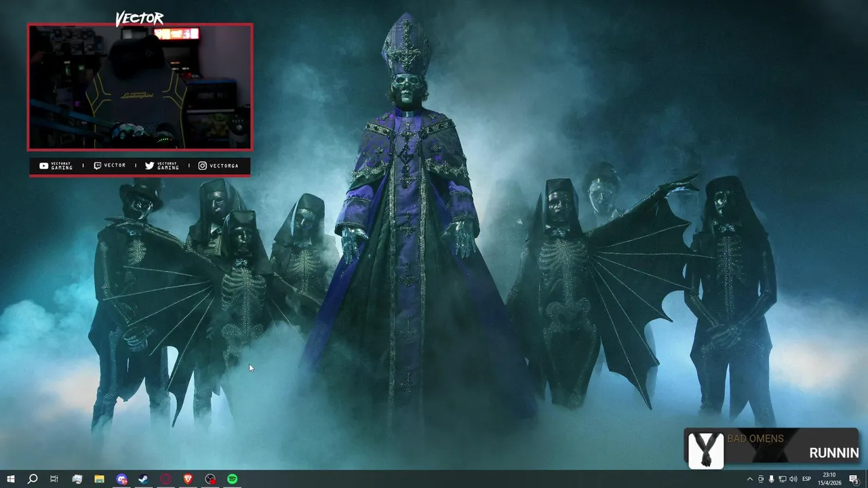The height and width of the screenshot is (488, 868).
Task: Click the YouTube Vectorat Gaming label
Action: (x=56, y=165)
